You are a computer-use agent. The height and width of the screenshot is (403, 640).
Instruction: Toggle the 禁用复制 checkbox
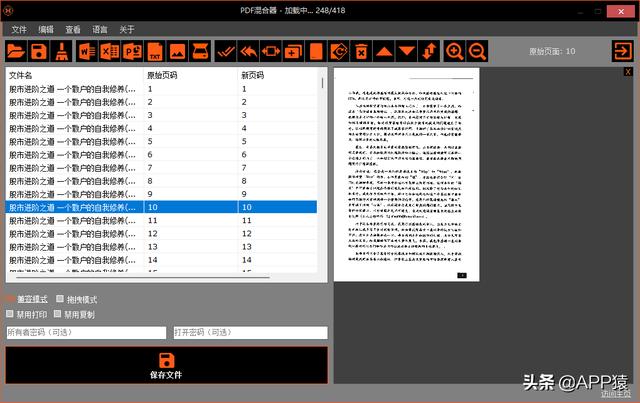(x=58, y=314)
